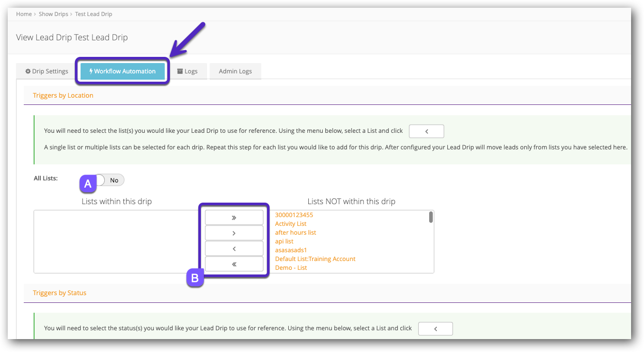This screenshot has width=644, height=352.
Task: Click the left chevron button in location instructions
Action: pyautogui.click(x=426, y=131)
